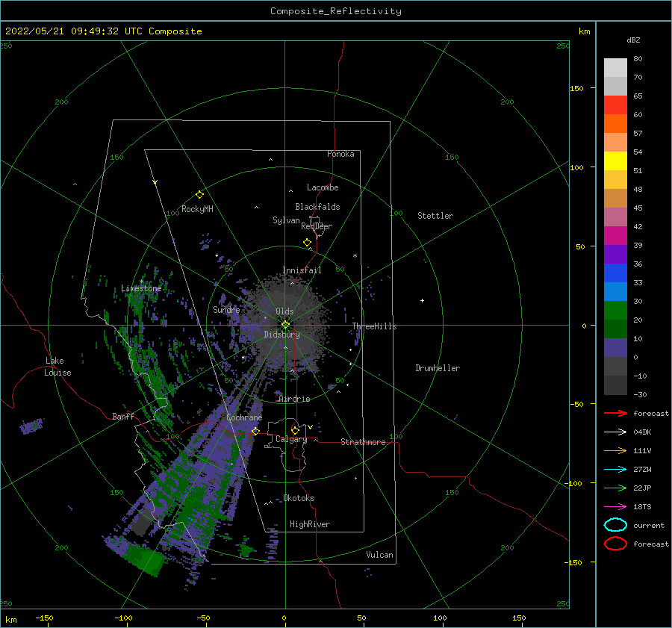Click the yellow radar-site diamond at map center
672x628 pixels.
pyautogui.click(x=285, y=325)
